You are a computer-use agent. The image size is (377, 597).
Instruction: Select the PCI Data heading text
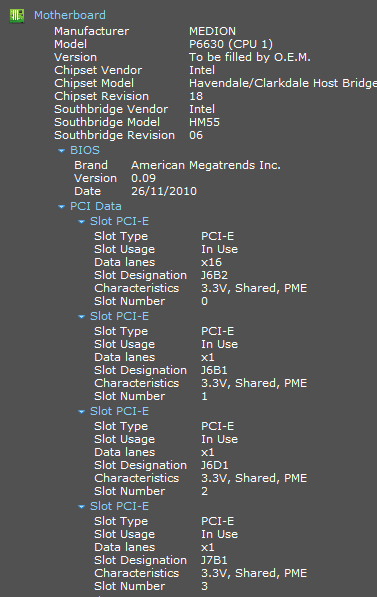pos(96,206)
